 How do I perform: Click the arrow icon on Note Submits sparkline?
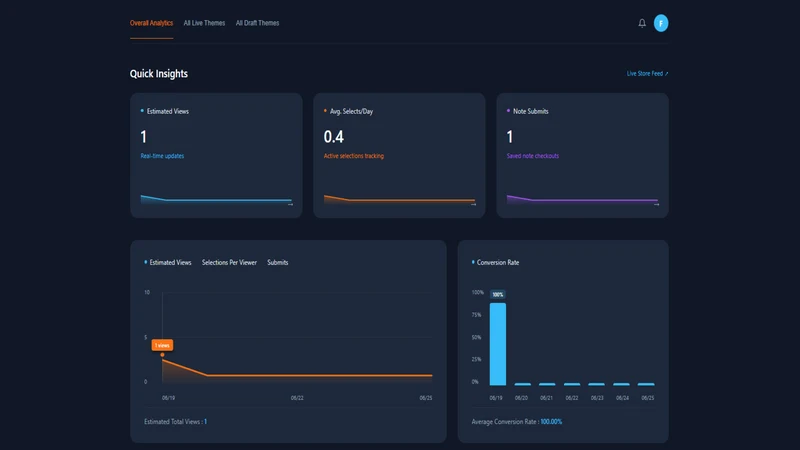click(x=657, y=205)
